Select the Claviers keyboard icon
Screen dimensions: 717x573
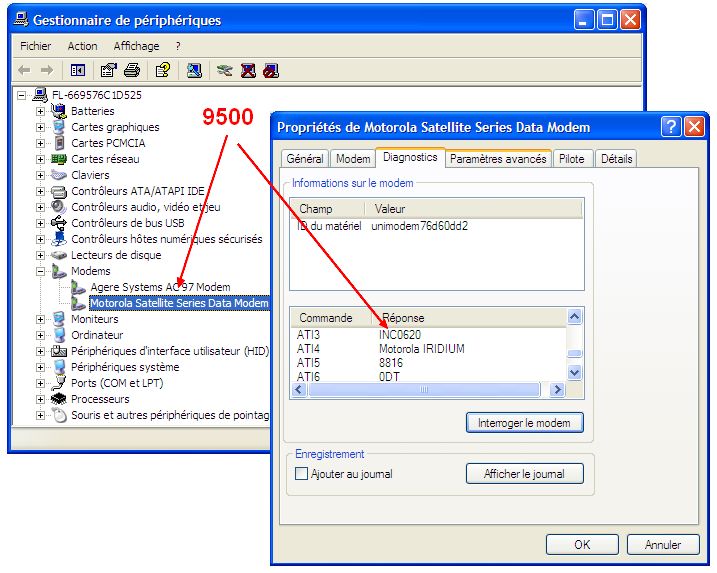[x=59, y=175]
